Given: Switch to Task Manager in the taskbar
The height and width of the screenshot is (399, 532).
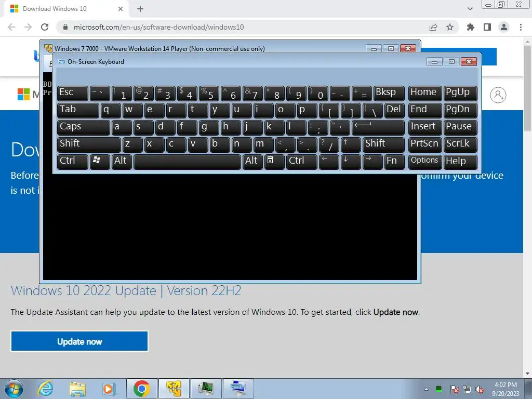Looking at the screenshot, I should click(x=206, y=389).
